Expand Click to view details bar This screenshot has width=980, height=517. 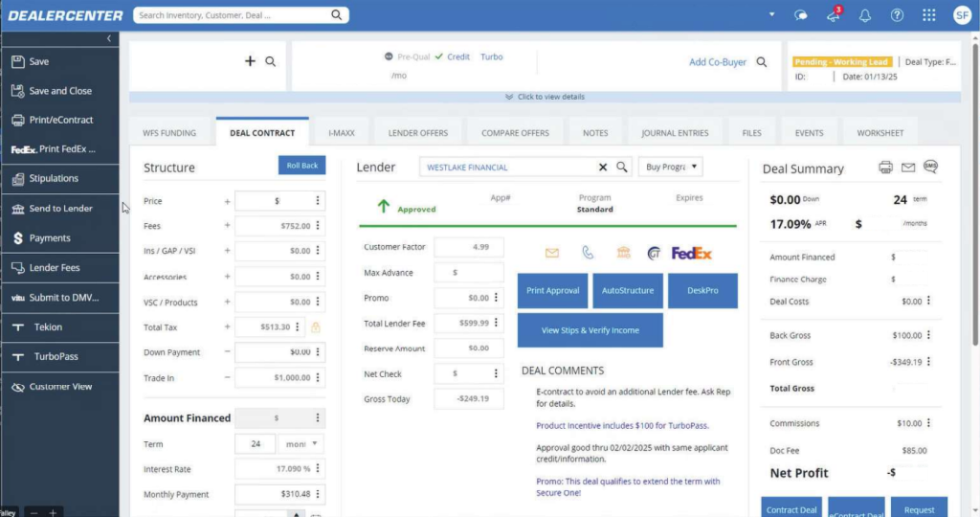[x=545, y=97]
